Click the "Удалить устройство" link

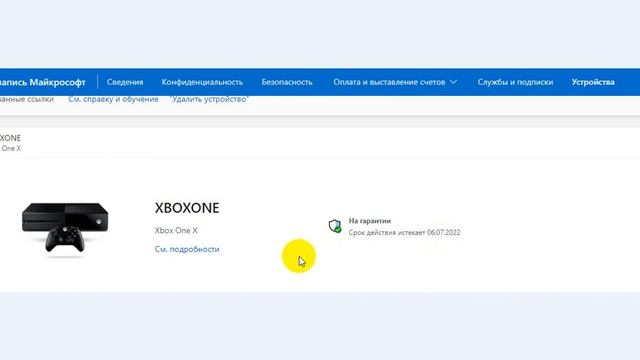tap(210, 99)
